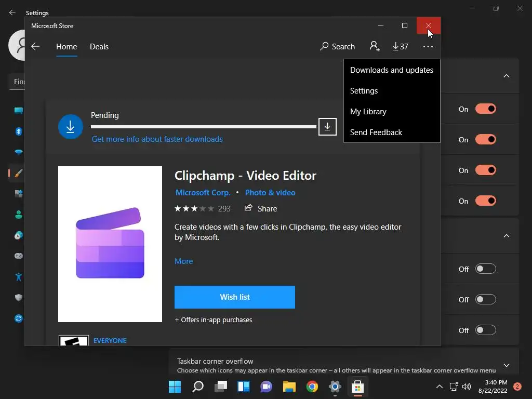The height and width of the screenshot is (399, 532).
Task: Open the Windows Start button
Action: point(175,387)
